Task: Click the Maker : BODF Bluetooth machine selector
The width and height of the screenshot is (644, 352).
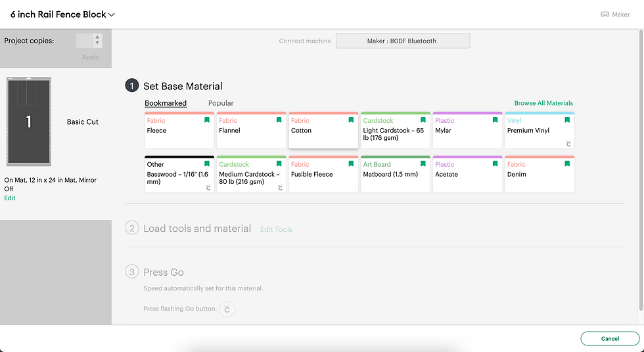Action: coord(403,41)
